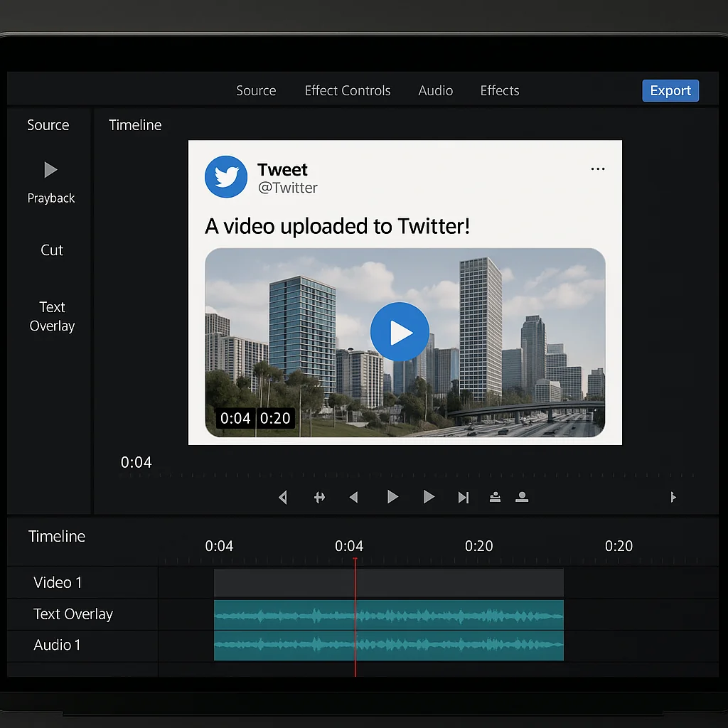Click the blue play button on video
The height and width of the screenshot is (728, 728).
[400, 331]
